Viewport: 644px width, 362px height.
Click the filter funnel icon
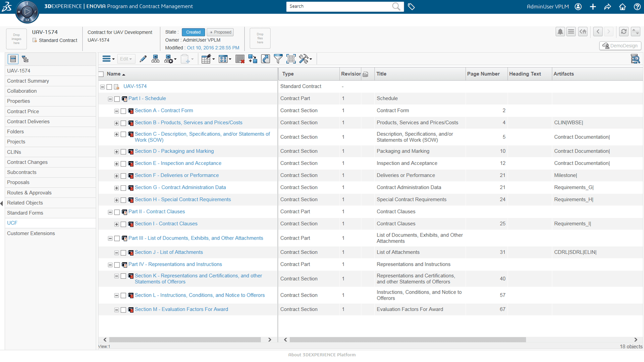click(x=278, y=59)
